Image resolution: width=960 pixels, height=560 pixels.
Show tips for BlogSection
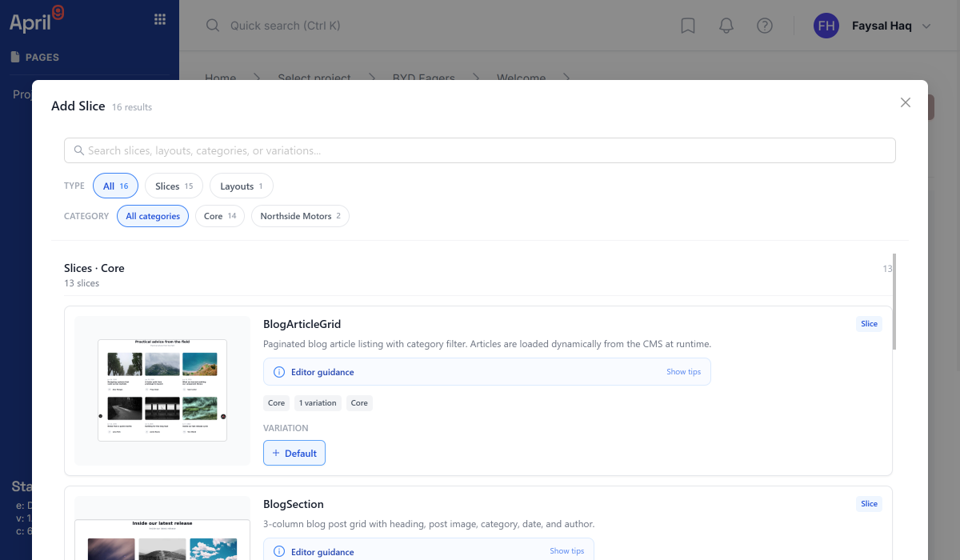[x=566, y=551]
